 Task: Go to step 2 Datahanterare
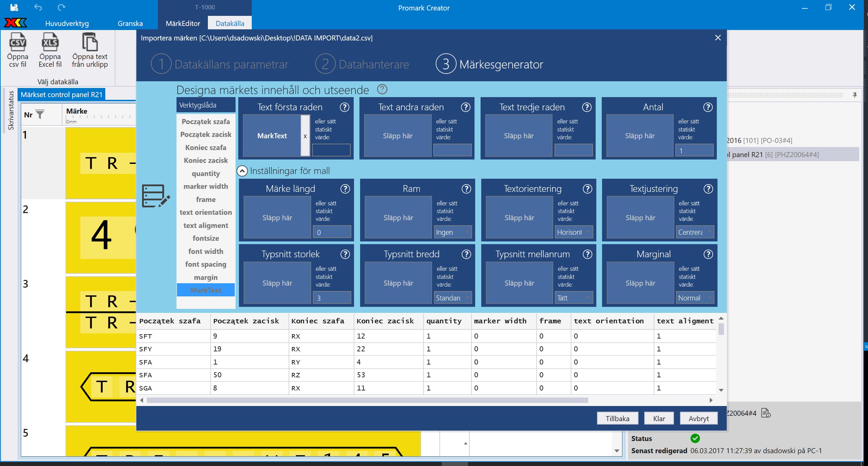[x=362, y=64]
